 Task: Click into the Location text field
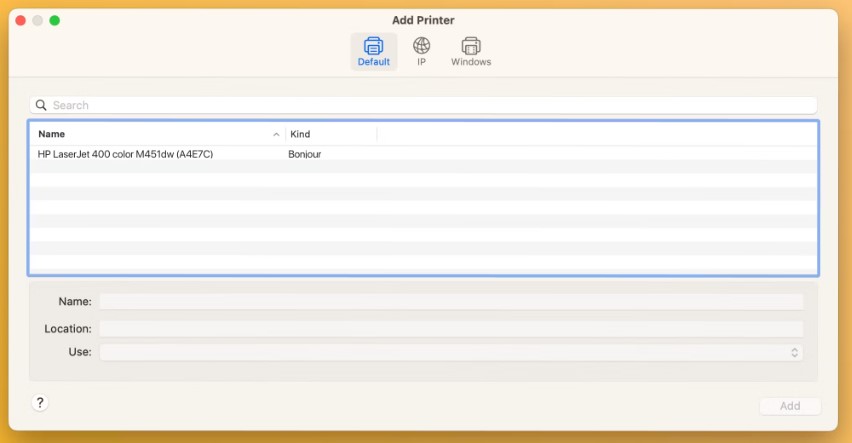(x=451, y=328)
